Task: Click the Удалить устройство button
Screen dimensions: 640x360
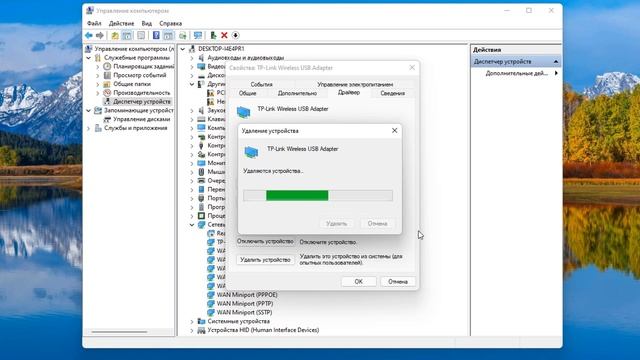Action: tap(265, 260)
